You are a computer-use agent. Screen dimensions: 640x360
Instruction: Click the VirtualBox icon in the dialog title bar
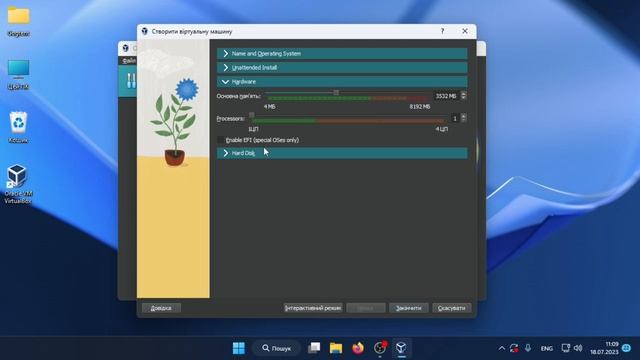[x=144, y=31]
